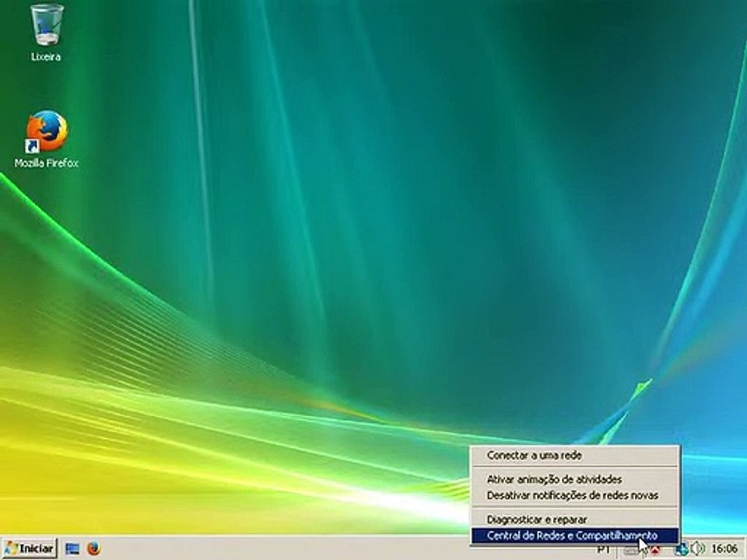
Task: Choose Conectar a uma rede
Action: [574, 455]
